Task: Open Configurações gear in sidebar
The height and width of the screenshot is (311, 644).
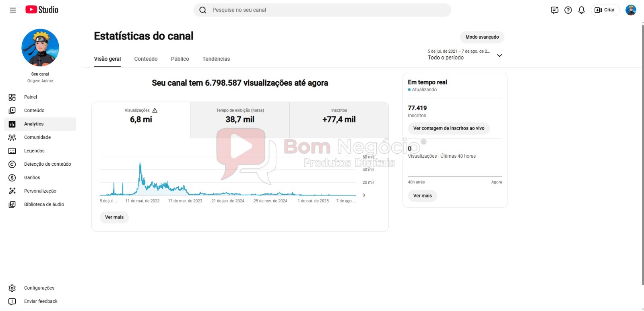Action: pos(40,288)
